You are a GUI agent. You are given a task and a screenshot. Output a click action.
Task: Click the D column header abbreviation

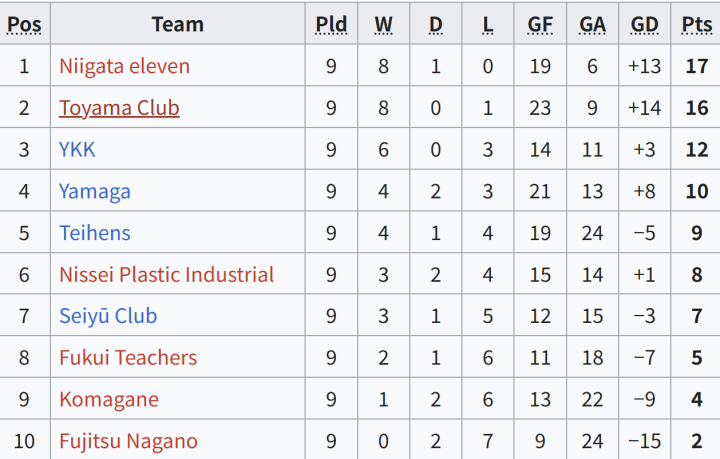tap(436, 24)
